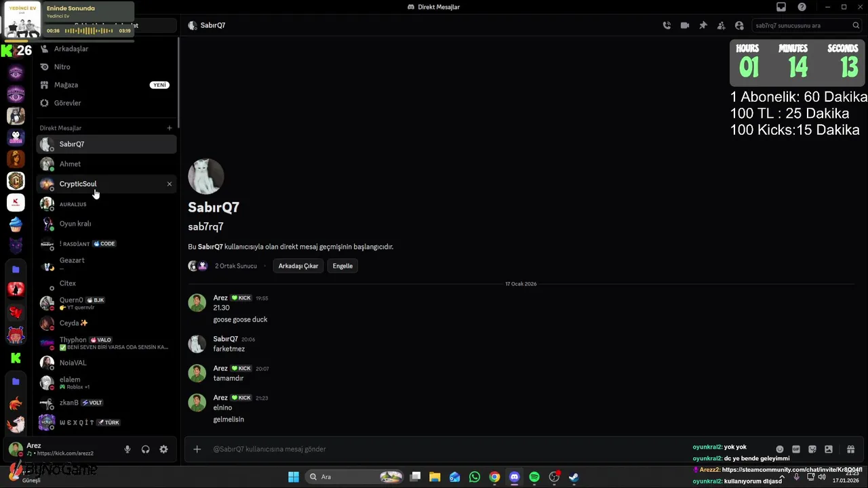Open the Oyun kralı direct message

pos(106,224)
